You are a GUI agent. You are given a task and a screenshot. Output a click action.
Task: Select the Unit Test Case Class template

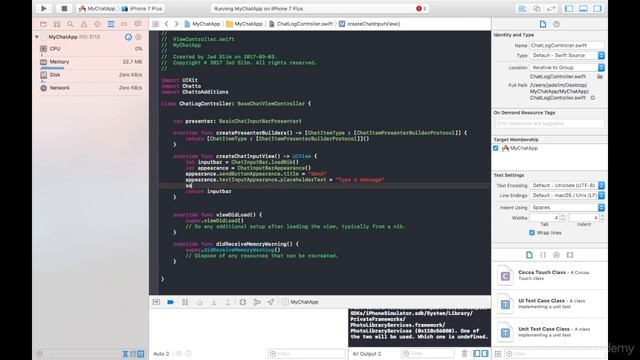(x=550, y=332)
